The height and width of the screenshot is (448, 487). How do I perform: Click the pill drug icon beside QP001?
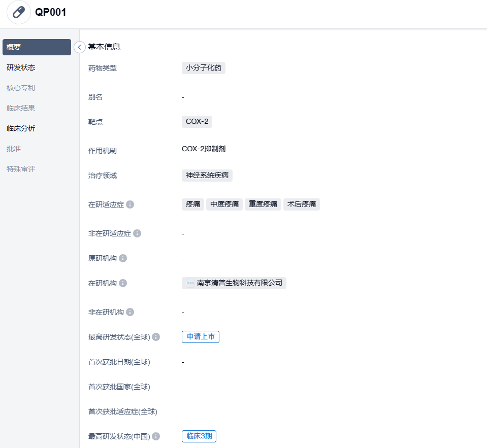19,12
